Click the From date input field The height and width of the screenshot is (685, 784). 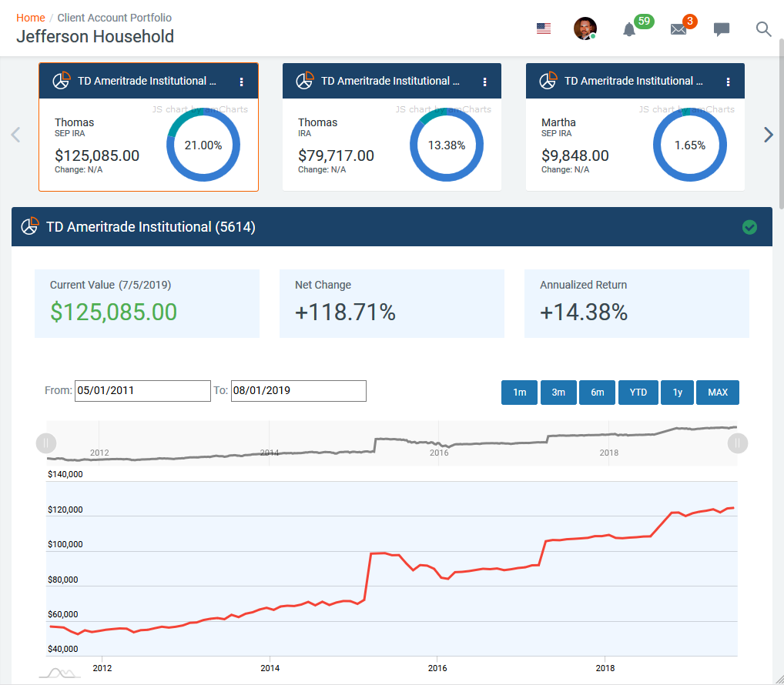click(x=142, y=391)
